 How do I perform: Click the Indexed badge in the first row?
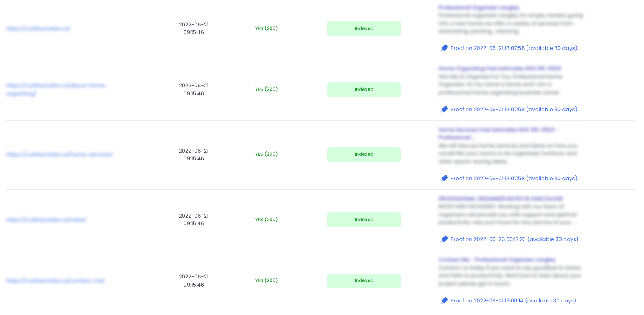[364, 29]
